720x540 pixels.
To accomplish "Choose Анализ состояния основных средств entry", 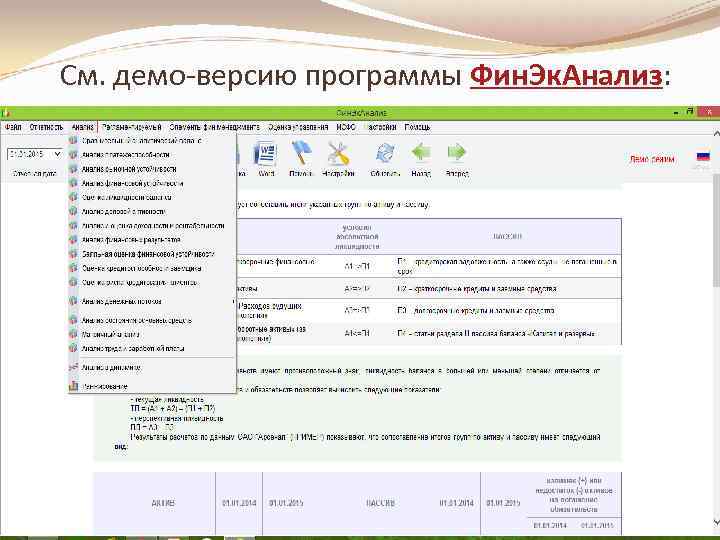I will click(x=152, y=320).
